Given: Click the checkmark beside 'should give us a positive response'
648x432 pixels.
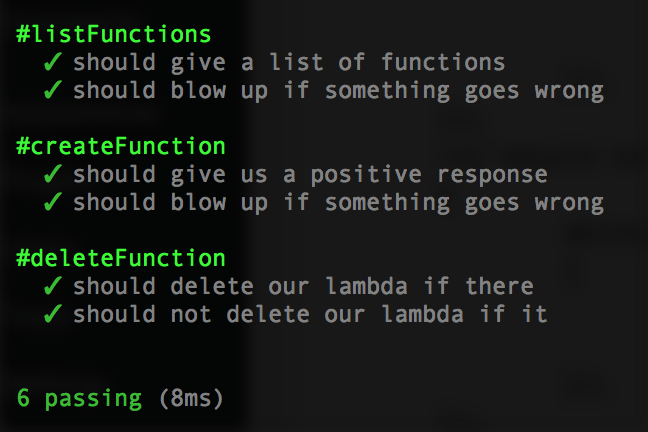Looking at the screenshot, I should tap(53, 175).
